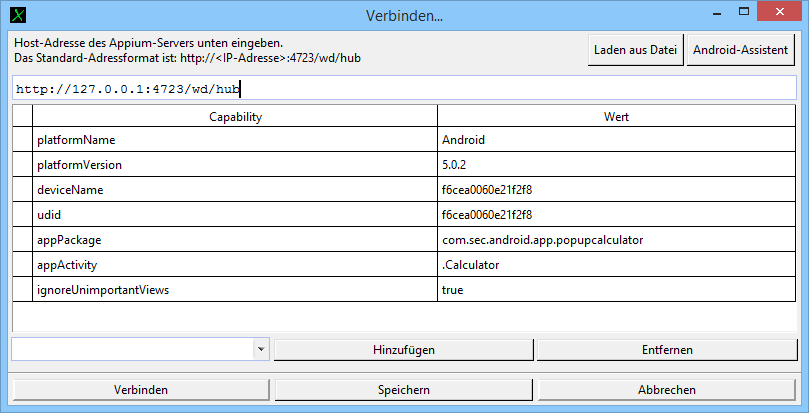This screenshot has height=413, width=809.
Task: Click the application icon in title bar
Action: tap(17, 15)
